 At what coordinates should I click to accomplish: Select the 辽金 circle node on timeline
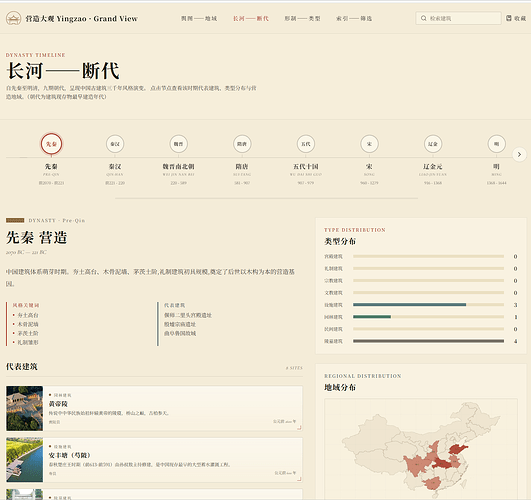pos(433,144)
